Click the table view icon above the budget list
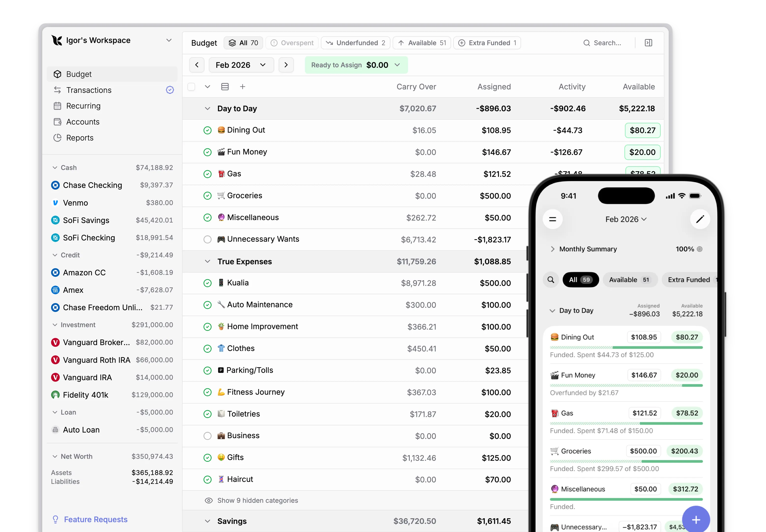The image size is (766, 532). [225, 86]
